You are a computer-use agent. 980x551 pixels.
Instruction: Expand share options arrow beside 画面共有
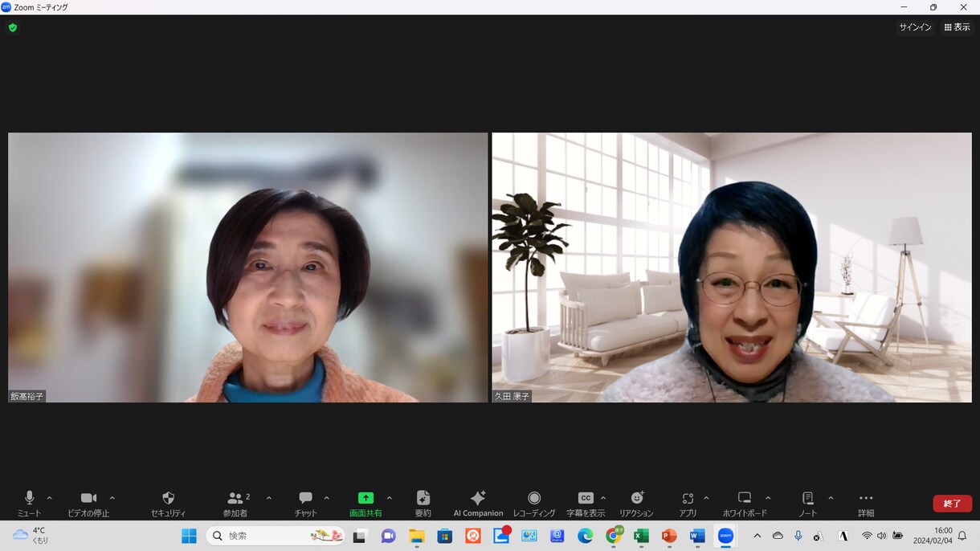click(390, 498)
